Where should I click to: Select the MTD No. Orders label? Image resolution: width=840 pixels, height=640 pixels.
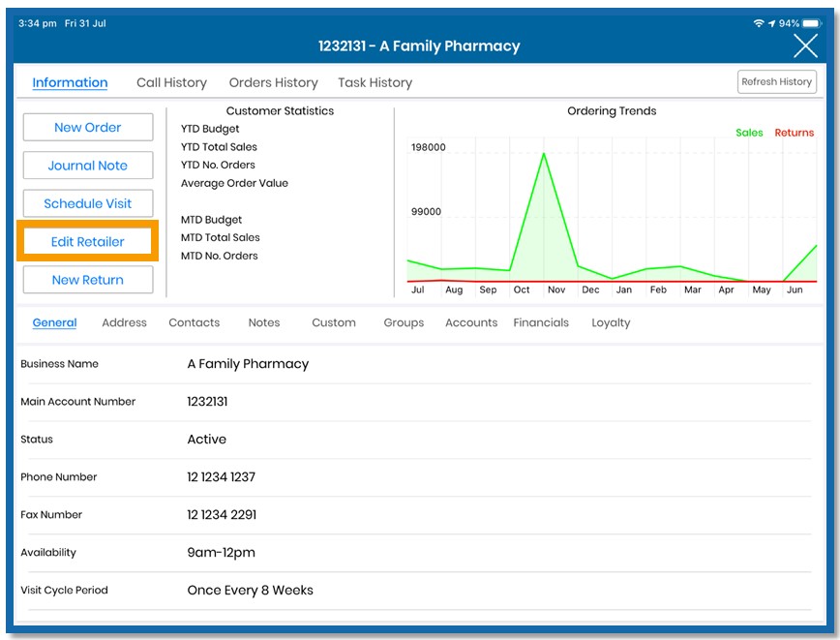219,256
